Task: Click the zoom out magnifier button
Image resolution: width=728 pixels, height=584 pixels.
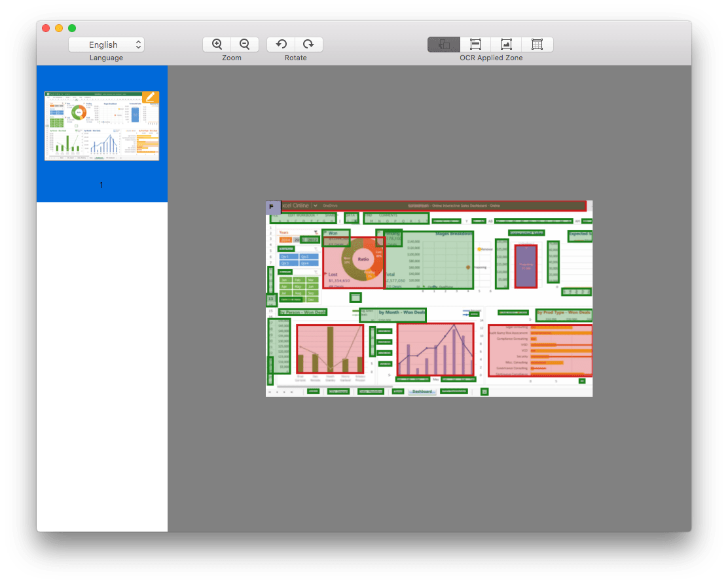Action: point(245,44)
